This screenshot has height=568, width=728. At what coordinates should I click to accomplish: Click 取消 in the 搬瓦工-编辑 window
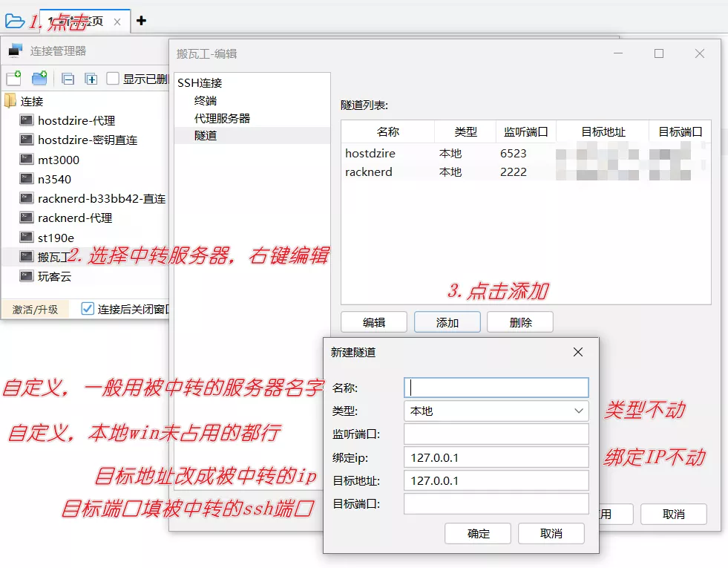click(x=674, y=515)
